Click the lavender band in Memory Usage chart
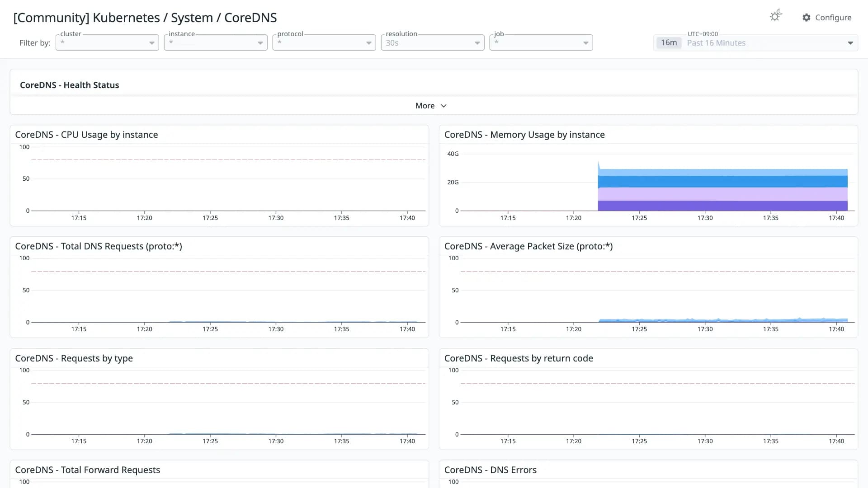868x488 pixels. pos(722,194)
